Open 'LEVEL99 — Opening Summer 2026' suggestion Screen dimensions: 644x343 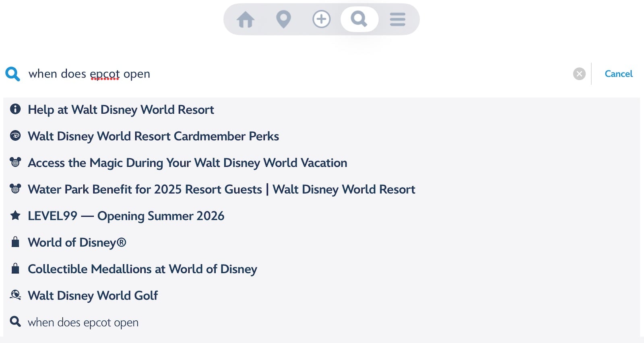coord(126,216)
